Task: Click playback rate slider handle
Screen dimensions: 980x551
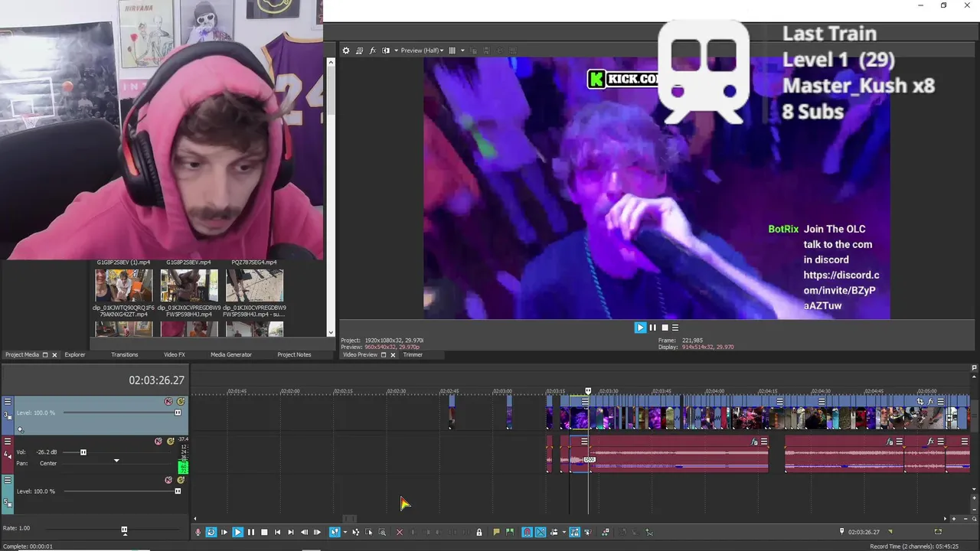Action: (124, 530)
